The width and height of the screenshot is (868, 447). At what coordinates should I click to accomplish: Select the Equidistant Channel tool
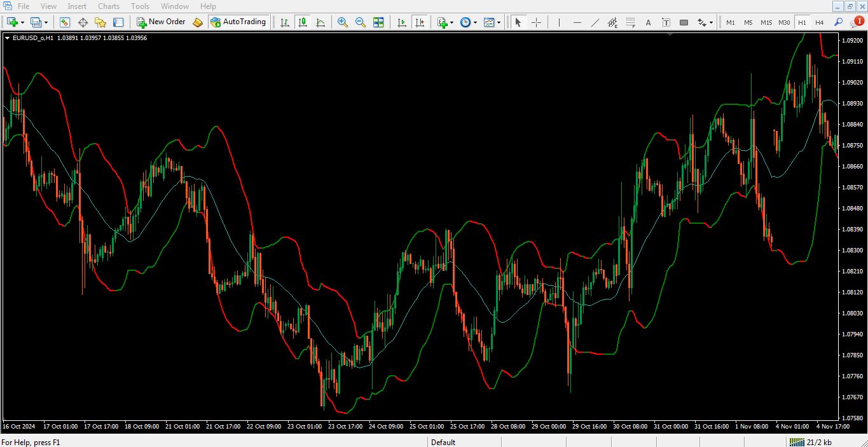612,22
